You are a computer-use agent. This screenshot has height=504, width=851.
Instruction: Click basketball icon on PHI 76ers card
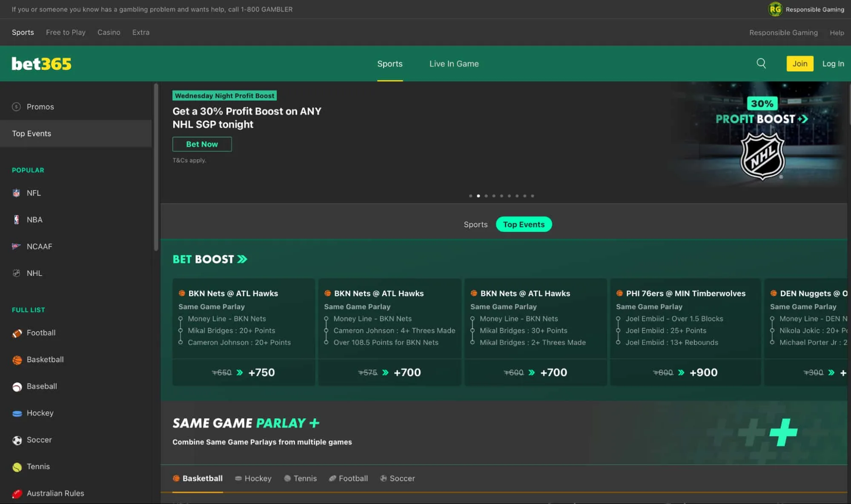click(619, 293)
